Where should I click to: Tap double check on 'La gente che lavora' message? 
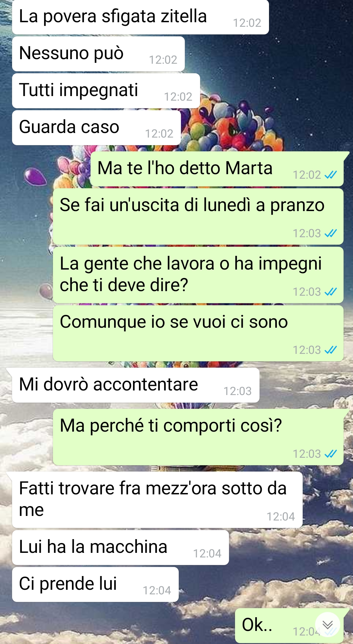(330, 292)
